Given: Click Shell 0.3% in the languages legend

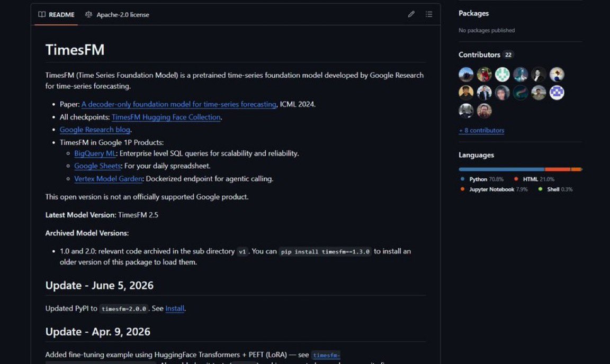Looking at the screenshot, I should (555, 189).
